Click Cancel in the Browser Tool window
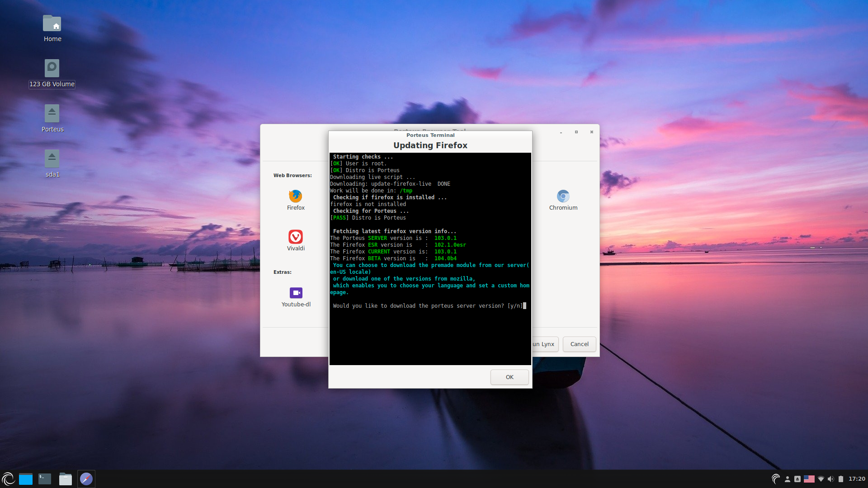 579,344
